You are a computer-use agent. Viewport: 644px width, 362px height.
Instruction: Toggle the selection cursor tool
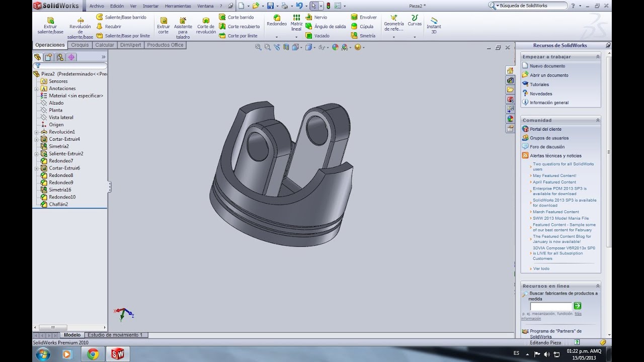point(313,6)
